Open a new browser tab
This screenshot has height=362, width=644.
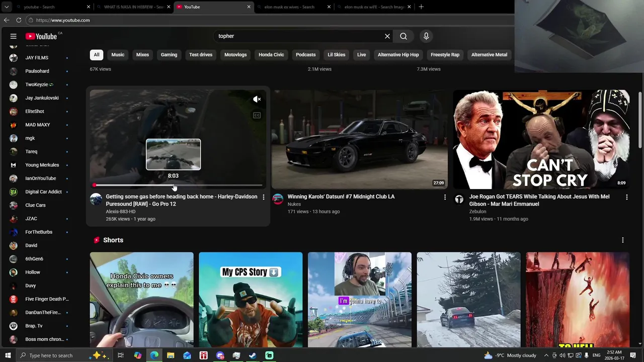[421, 7]
